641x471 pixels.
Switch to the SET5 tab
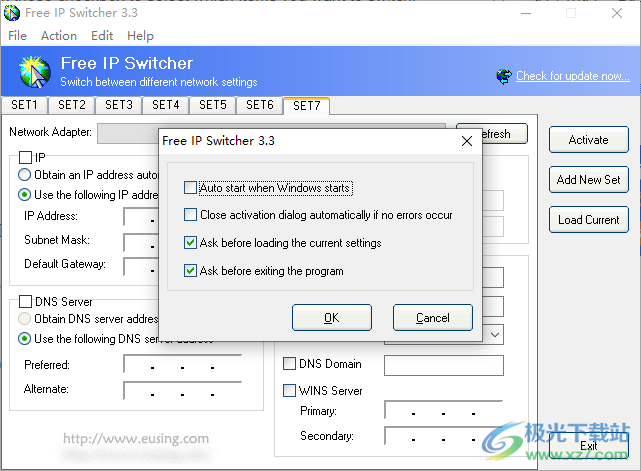point(213,105)
